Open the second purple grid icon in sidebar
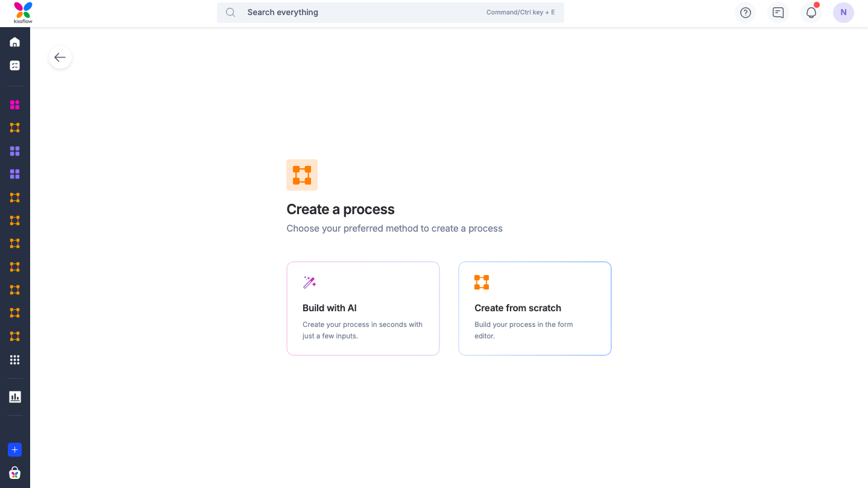Screen dimensions: 868x488 (x=15, y=174)
